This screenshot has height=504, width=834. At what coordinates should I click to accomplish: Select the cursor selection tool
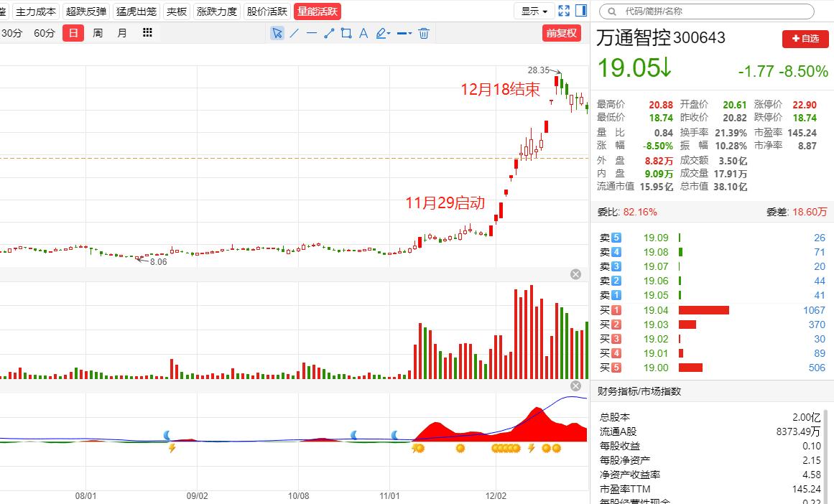tap(277, 33)
